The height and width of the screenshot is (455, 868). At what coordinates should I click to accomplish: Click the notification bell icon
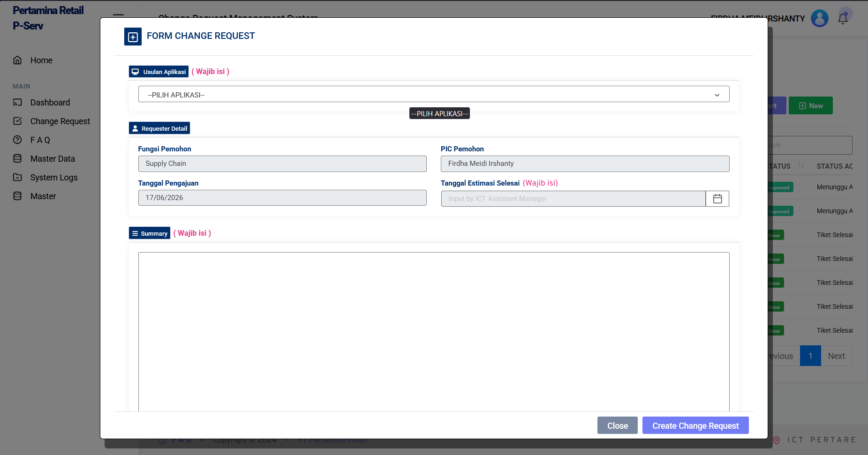click(x=843, y=18)
